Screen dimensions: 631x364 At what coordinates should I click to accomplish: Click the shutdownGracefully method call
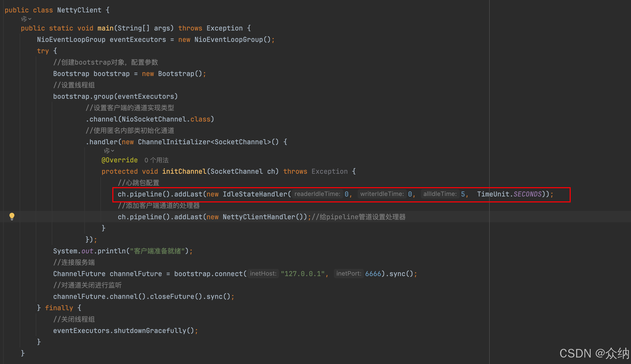[150, 331]
